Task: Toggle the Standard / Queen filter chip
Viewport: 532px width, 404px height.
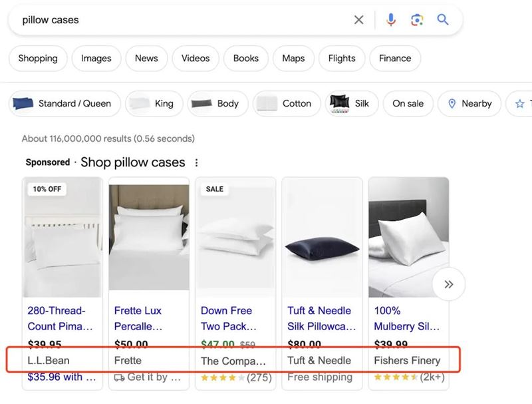Action: (x=65, y=104)
